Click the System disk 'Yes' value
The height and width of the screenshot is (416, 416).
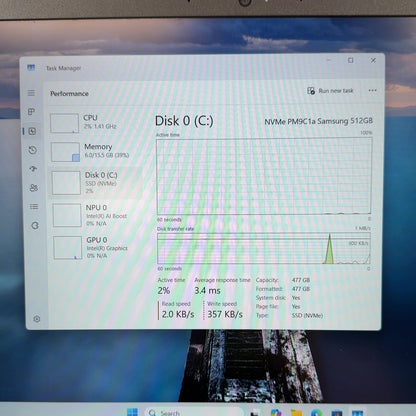pos(296,298)
